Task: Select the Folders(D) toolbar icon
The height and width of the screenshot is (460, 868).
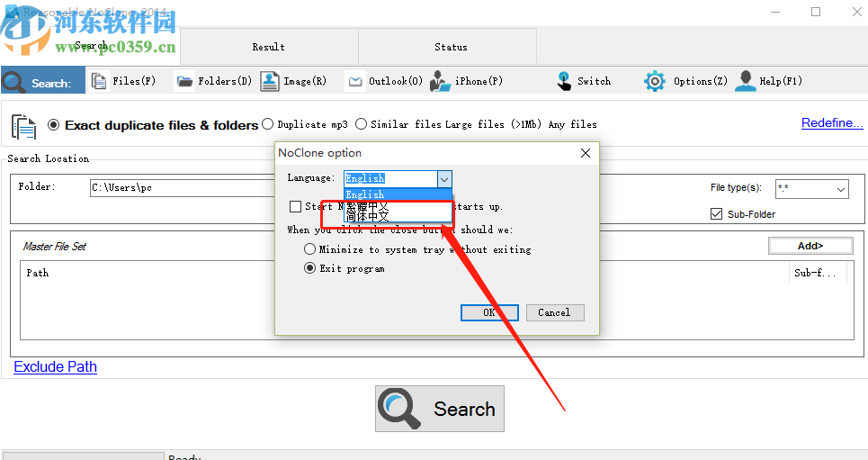Action: click(x=184, y=82)
